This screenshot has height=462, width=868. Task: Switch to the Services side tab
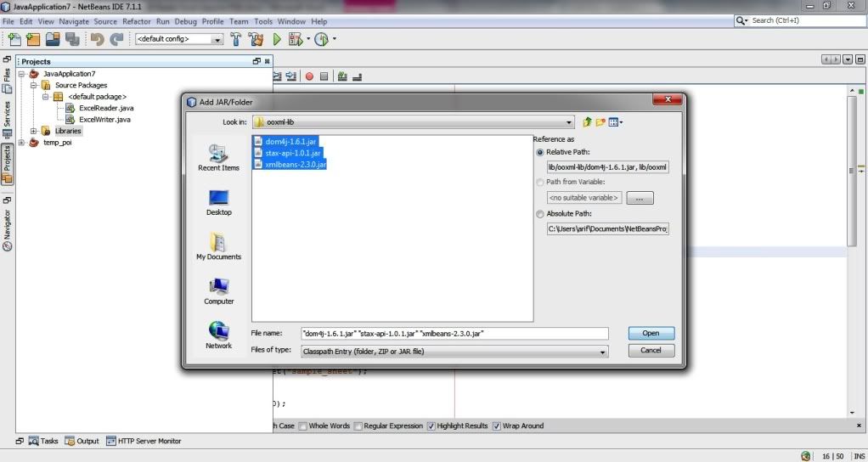pos(7,118)
